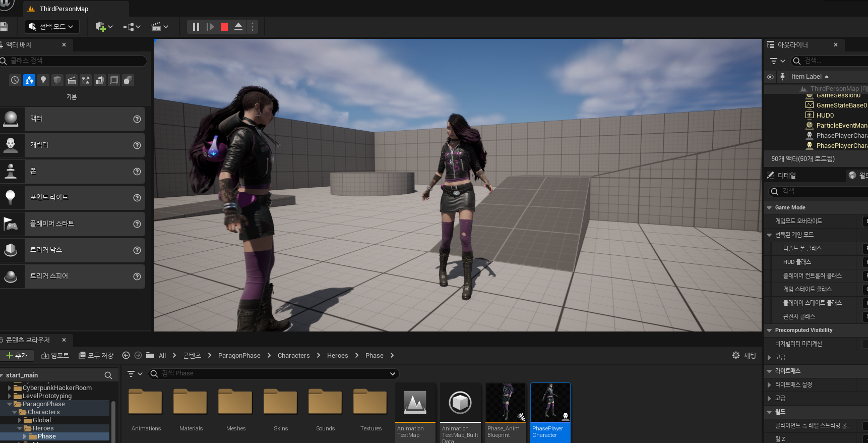The width and height of the screenshot is (868, 443).
Task: Select the Lights category bulb icon
Action: click(x=43, y=80)
